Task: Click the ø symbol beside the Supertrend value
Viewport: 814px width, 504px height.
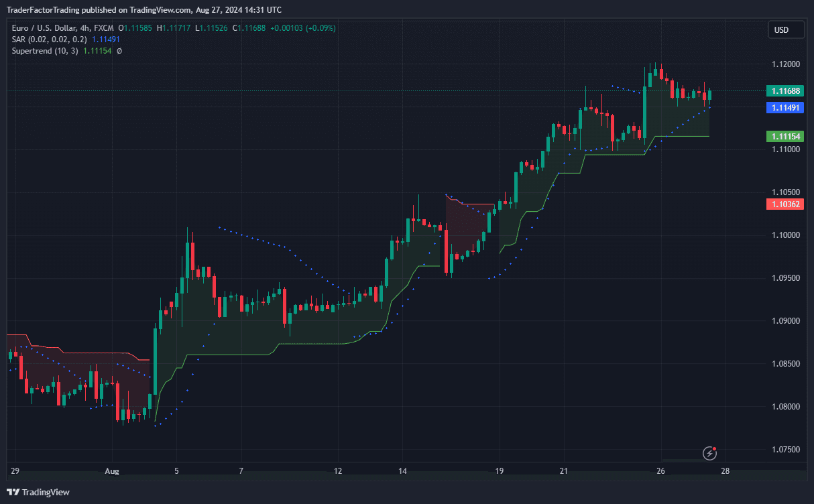Action: (x=119, y=51)
